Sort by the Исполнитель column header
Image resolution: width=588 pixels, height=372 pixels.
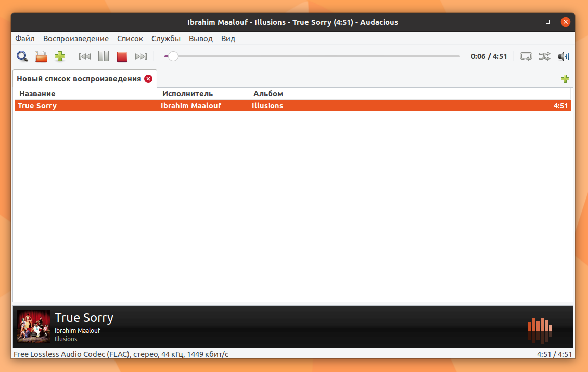pos(203,93)
